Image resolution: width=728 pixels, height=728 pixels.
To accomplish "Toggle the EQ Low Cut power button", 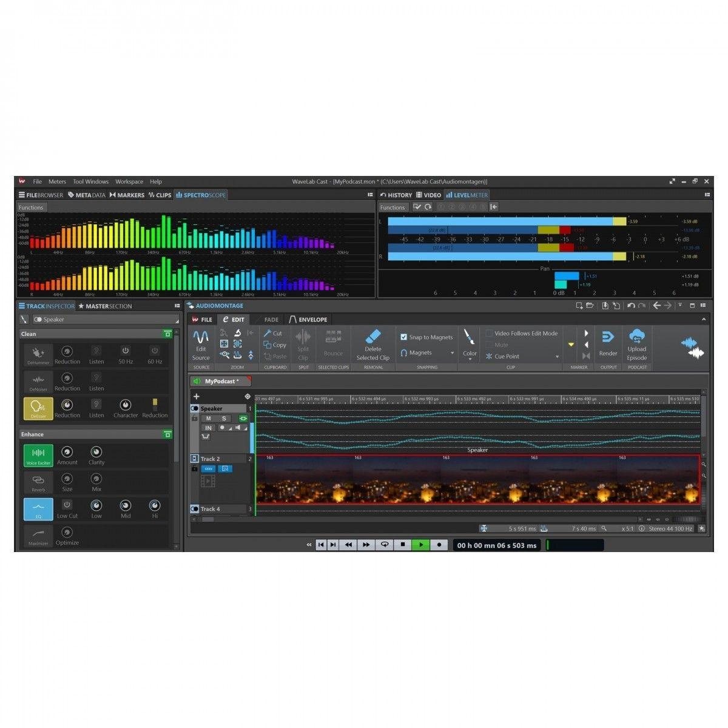I will tap(67, 505).
